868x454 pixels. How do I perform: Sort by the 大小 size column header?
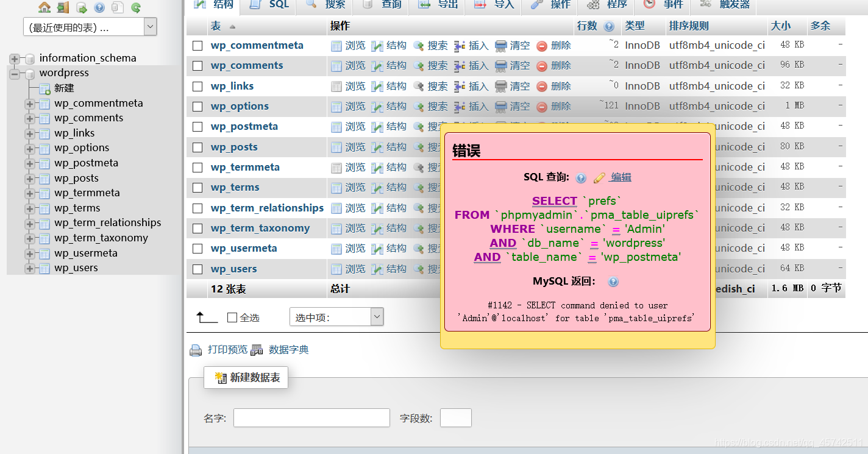780,26
